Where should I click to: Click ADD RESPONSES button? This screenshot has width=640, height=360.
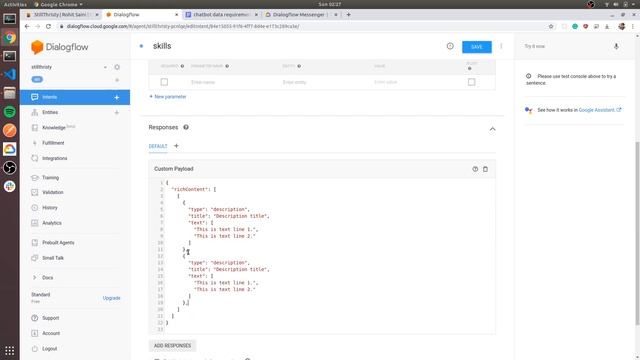tap(172, 346)
